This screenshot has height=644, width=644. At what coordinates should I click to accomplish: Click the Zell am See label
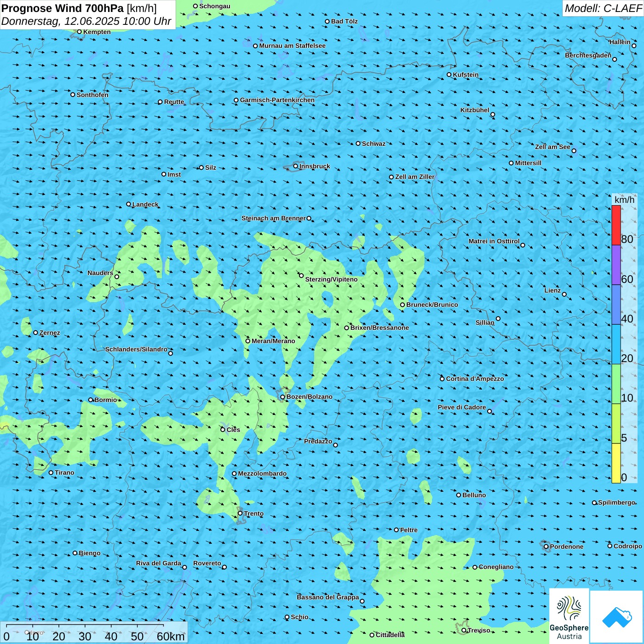[552, 147]
